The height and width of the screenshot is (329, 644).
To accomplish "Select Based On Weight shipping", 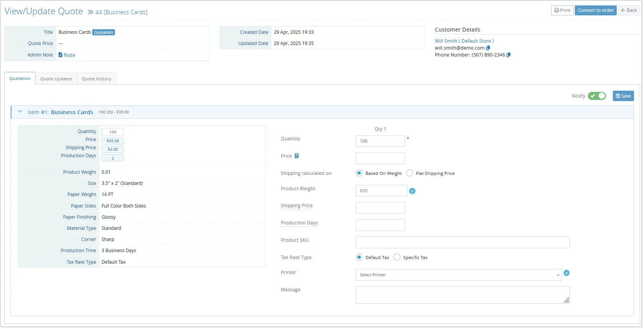I will (359, 173).
